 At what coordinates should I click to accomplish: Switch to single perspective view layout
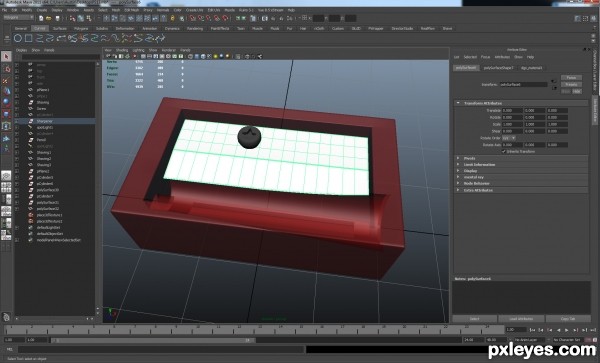pyautogui.click(x=6, y=176)
